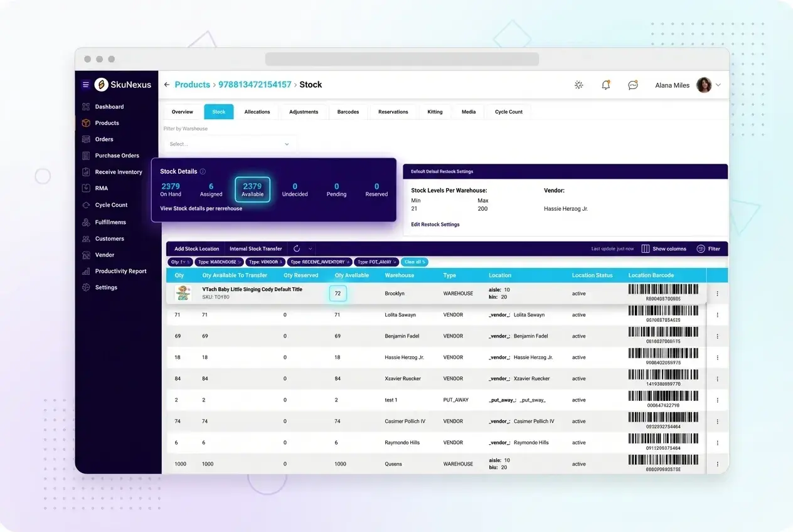This screenshot has width=793, height=532.
Task: Switch to the Barcodes tab
Action: pyautogui.click(x=348, y=112)
